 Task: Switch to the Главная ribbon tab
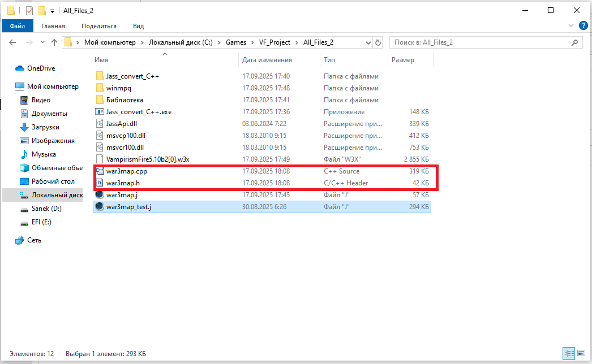coord(53,26)
